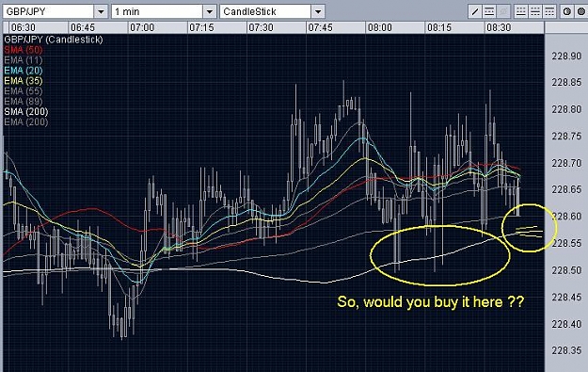Screen dimensions: 588x372
Task: Click the yellow EMA (35) legend entry
Action: point(24,81)
